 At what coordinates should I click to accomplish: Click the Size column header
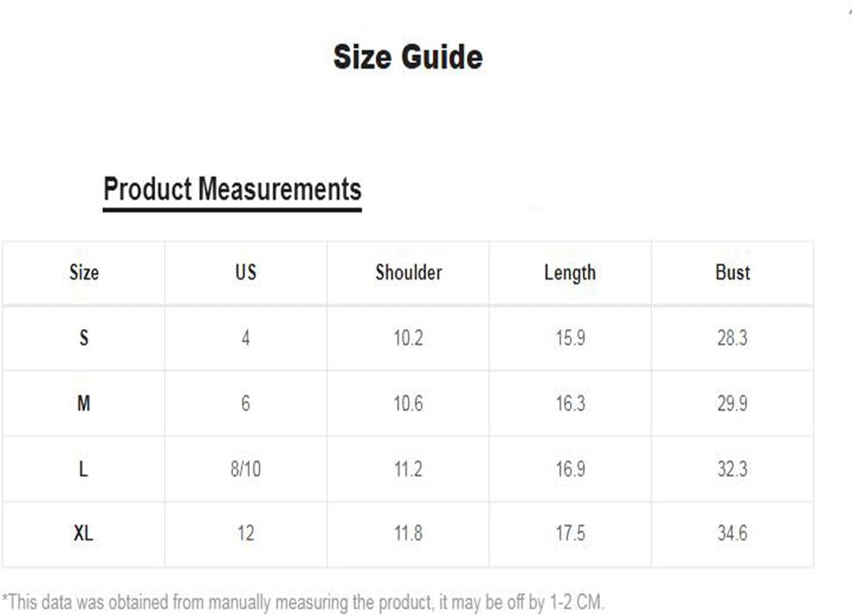tap(84, 273)
